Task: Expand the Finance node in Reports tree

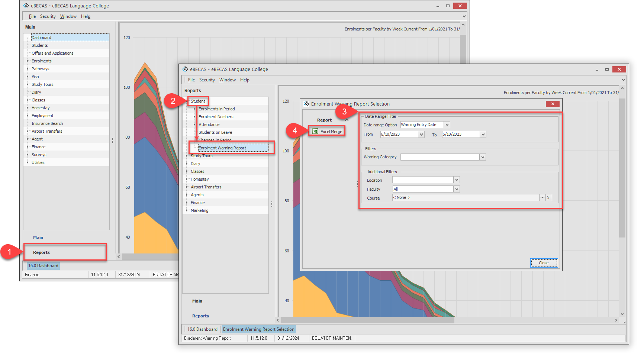Action: [x=187, y=203]
